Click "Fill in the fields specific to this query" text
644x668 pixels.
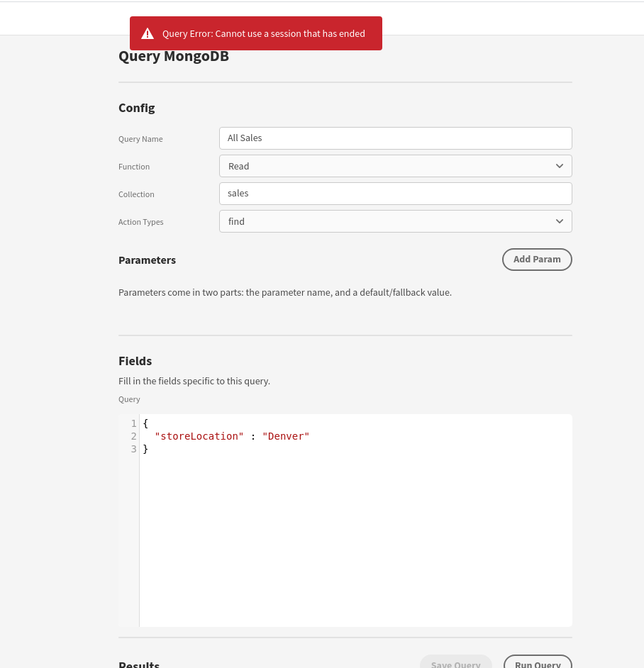(x=194, y=381)
